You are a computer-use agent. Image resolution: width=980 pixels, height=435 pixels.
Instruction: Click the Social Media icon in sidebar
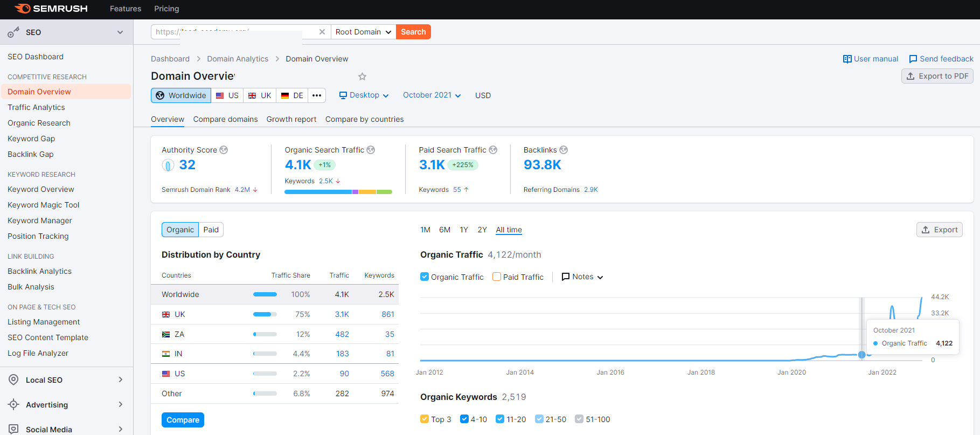click(x=13, y=429)
